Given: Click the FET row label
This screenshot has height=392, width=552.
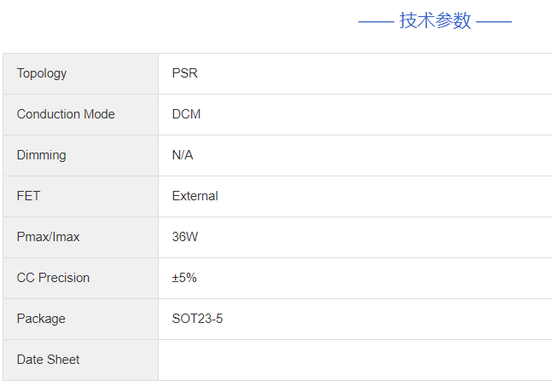Looking at the screenshot, I should [x=28, y=196].
